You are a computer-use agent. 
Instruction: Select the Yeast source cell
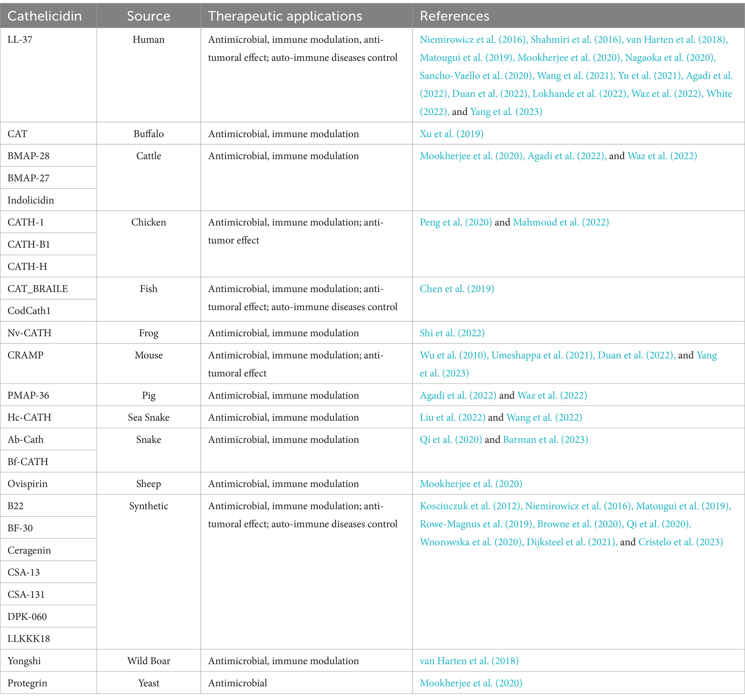pos(149,682)
